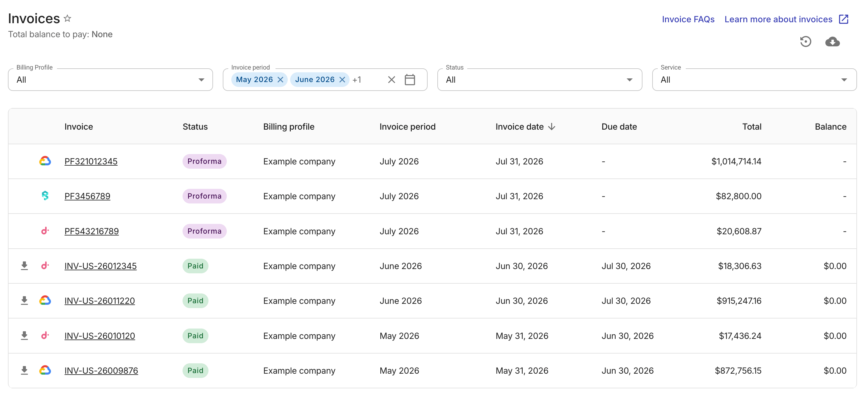This screenshot has width=868, height=399.
Task: Click service icon beside INV-US-26012345
Action: pos(45,265)
